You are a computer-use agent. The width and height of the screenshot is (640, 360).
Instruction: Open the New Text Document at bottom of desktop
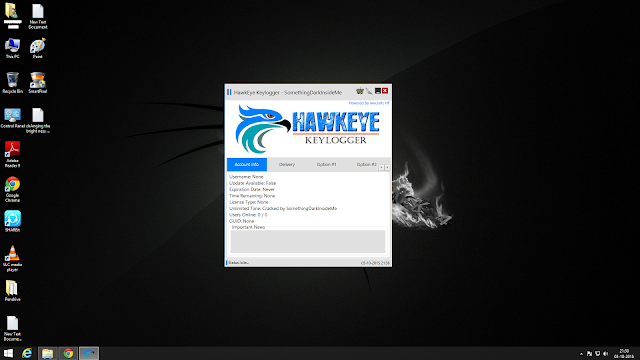coord(12,329)
